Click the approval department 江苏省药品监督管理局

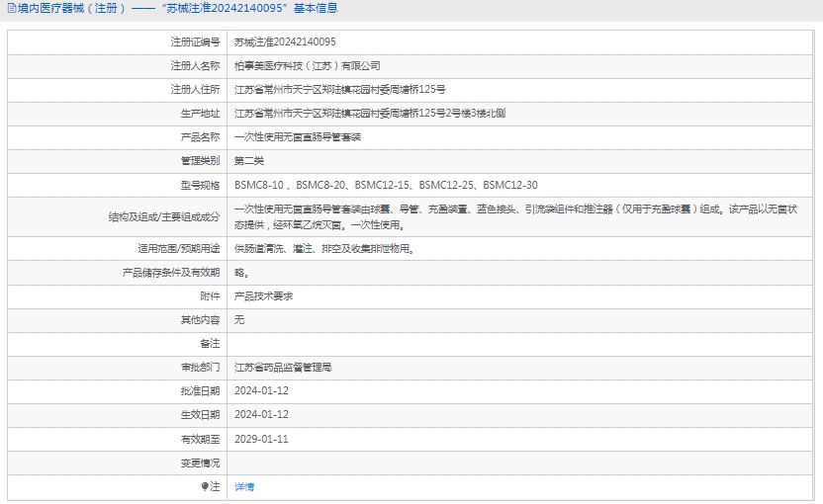(x=283, y=368)
